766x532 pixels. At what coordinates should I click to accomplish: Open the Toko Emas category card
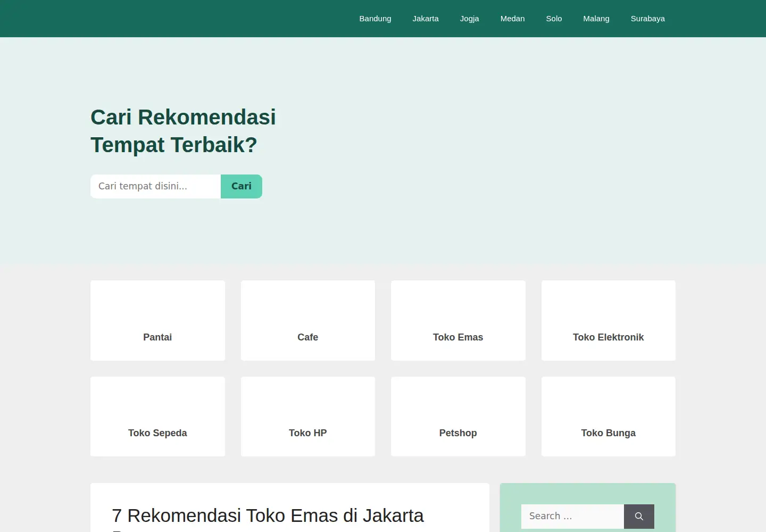[458, 320]
